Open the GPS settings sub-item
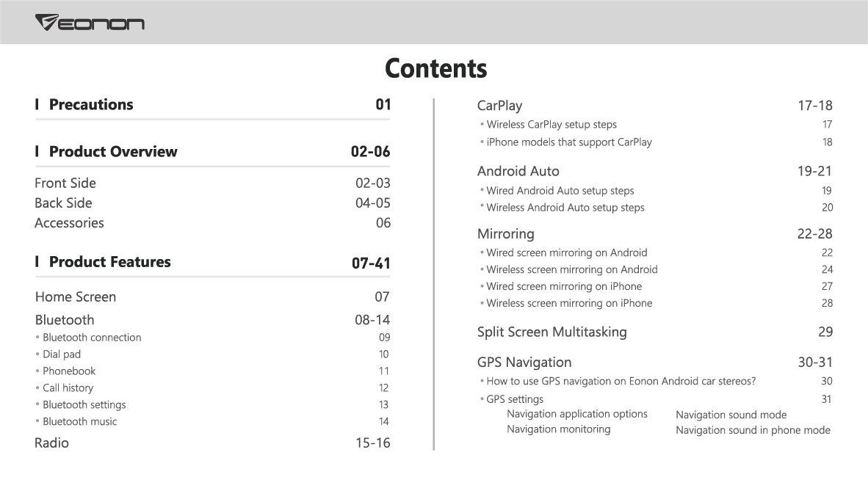The width and height of the screenshot is (868, 477). point(515,399)
